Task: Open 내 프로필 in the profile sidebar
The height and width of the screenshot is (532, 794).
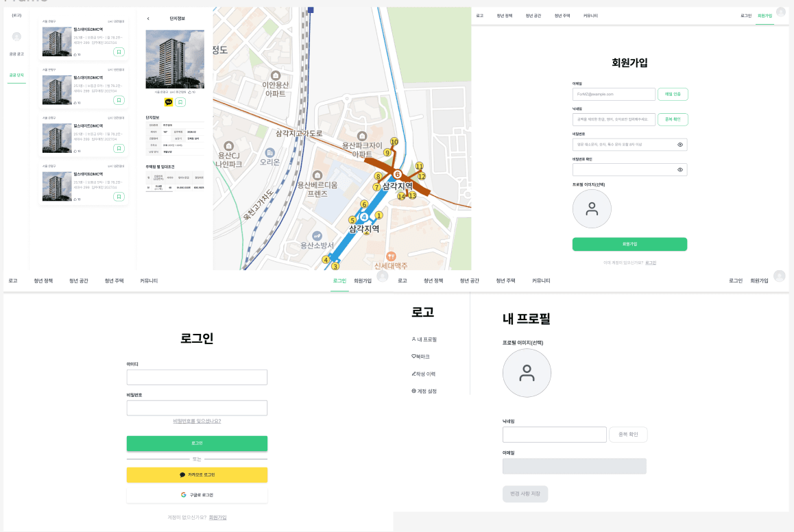Action: (x=424, y=339)
